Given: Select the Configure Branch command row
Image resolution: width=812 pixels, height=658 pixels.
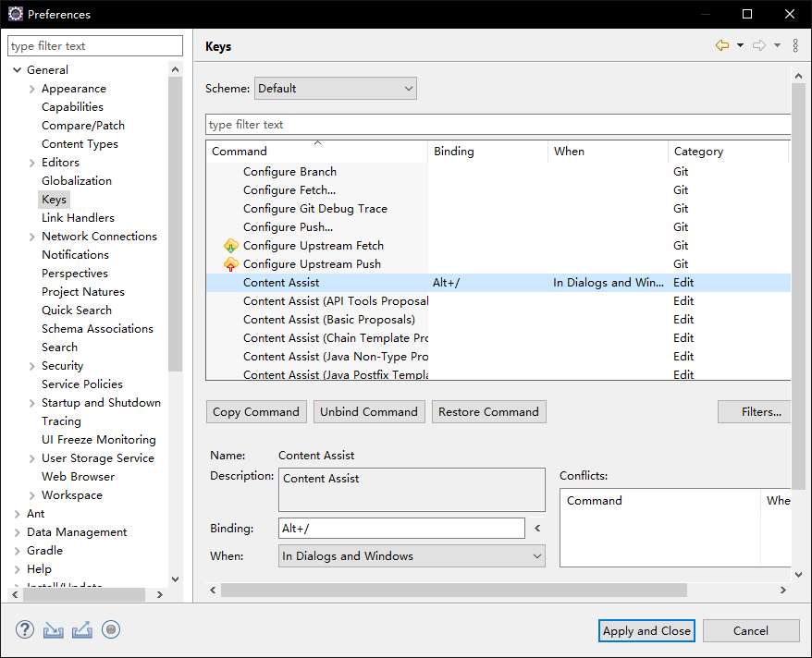Looking at the screenshot, I should click(498, 172).
